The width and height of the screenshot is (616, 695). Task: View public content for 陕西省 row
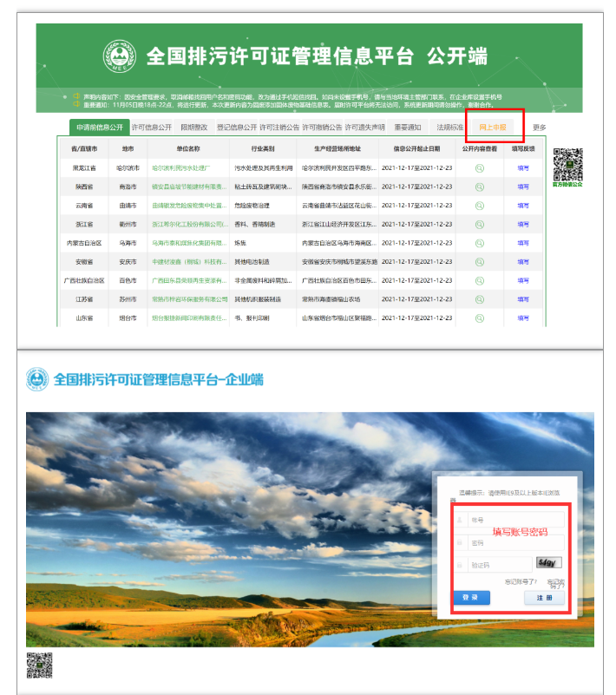(x=480, y=187)
